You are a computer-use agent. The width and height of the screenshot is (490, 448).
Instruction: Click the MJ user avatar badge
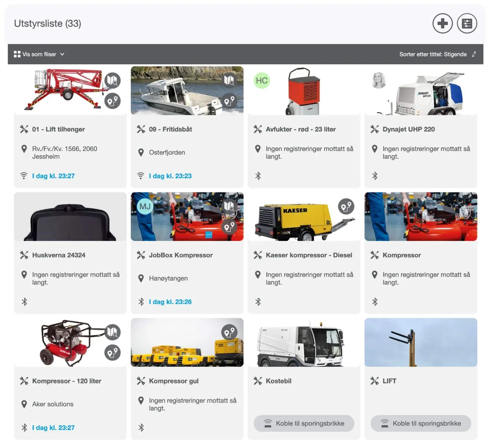pyautogui.click(x=145, y=207)
